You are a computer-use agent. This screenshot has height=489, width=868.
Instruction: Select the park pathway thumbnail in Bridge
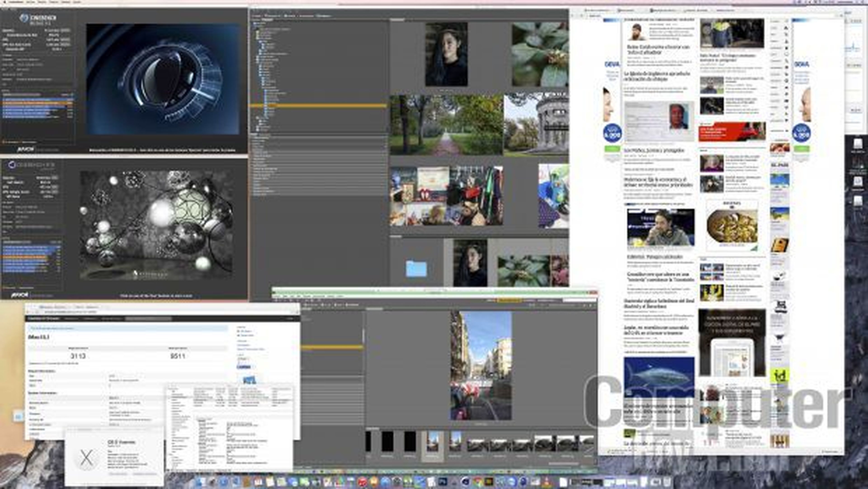(446, 125)
